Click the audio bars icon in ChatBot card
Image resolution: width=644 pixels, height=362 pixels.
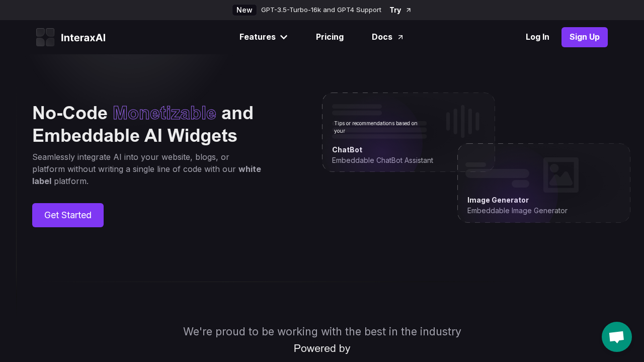tap(462, 121)
